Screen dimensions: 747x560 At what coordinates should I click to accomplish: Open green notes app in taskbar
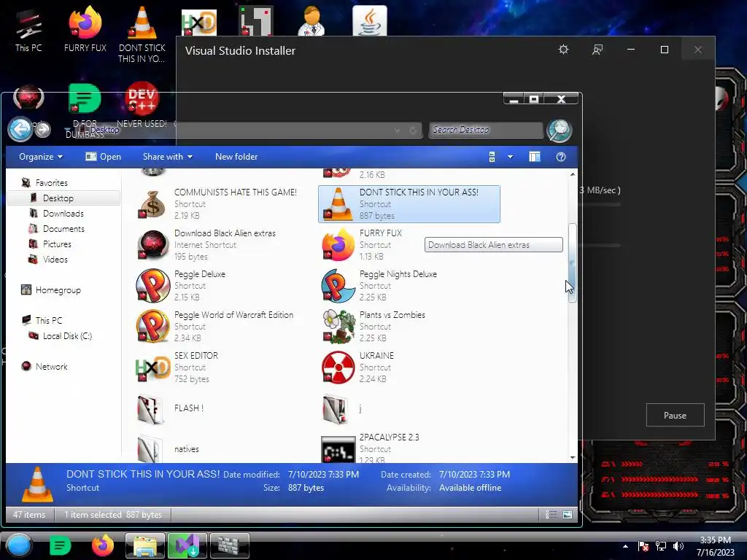click(60, 545)
